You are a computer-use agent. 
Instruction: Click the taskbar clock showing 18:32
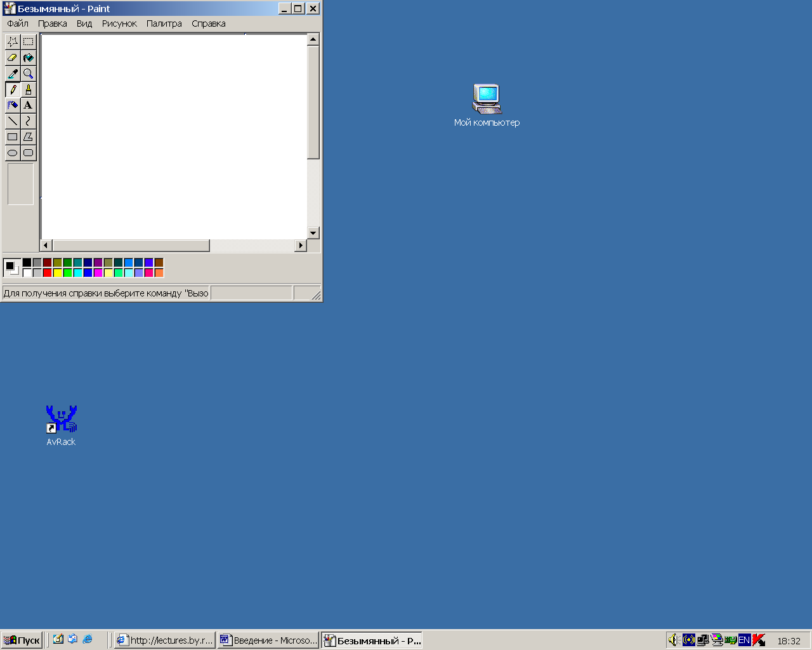tap(789, 640)
